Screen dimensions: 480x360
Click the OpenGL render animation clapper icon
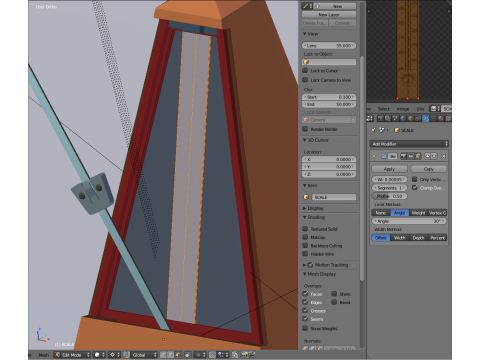[252, 355]
